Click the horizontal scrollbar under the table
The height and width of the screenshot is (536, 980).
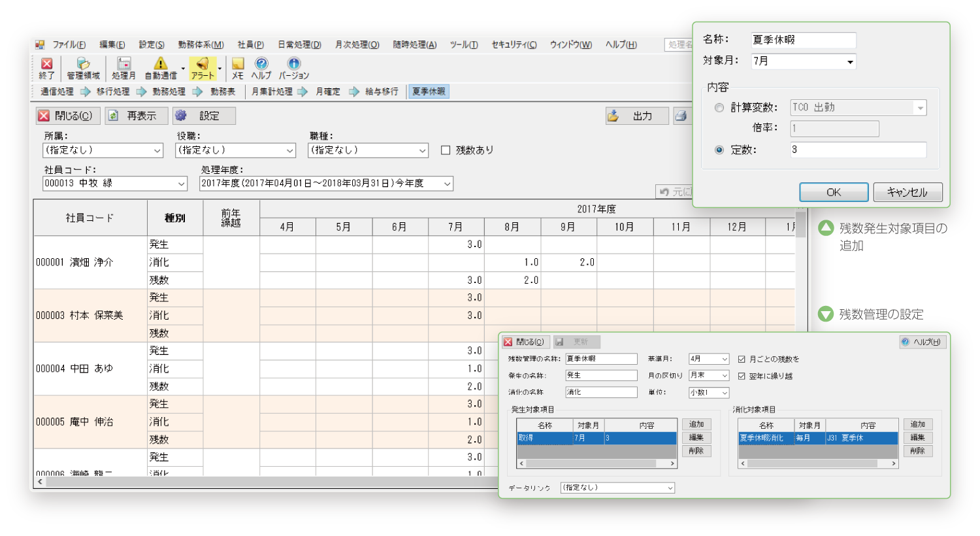click(261, 480)
